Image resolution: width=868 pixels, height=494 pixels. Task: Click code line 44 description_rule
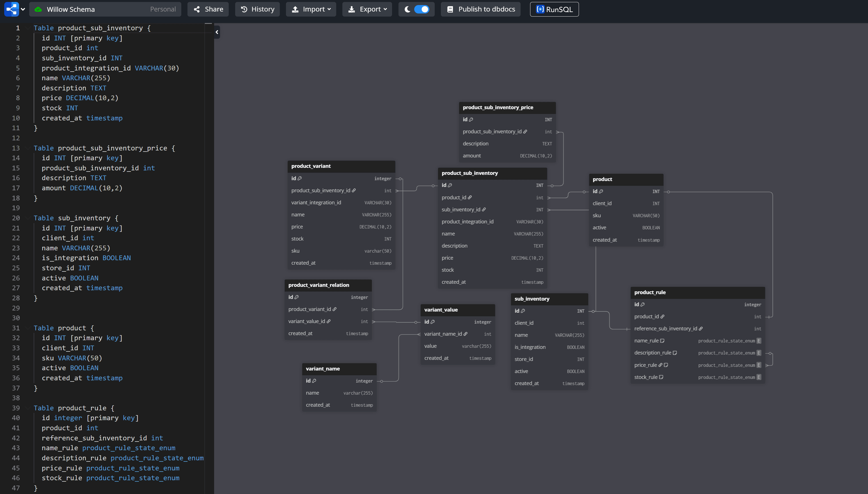tap(122, 458)
